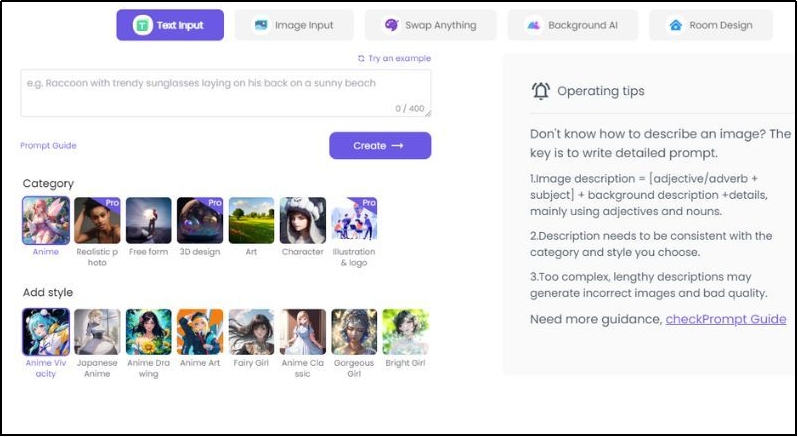This screenshot has height=437, width=798.
Task: Choose the Gorgeous Girl style
Action: click(354, 332)
